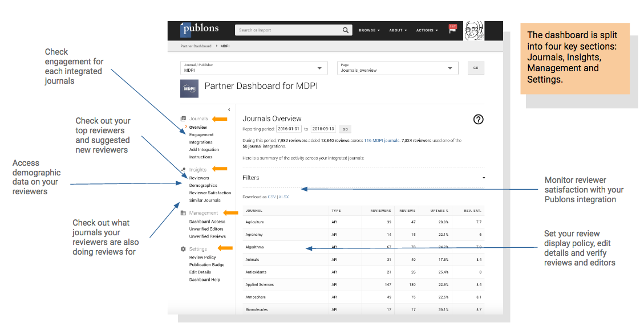Open the ACTIONS menu
Screen dimensions: 644x331
pos(427,30)
